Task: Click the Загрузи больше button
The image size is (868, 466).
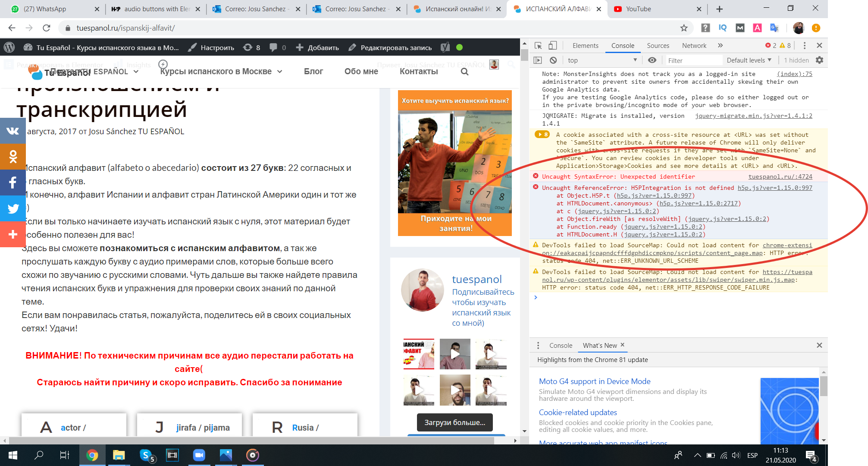Action: tap(454, 422)
